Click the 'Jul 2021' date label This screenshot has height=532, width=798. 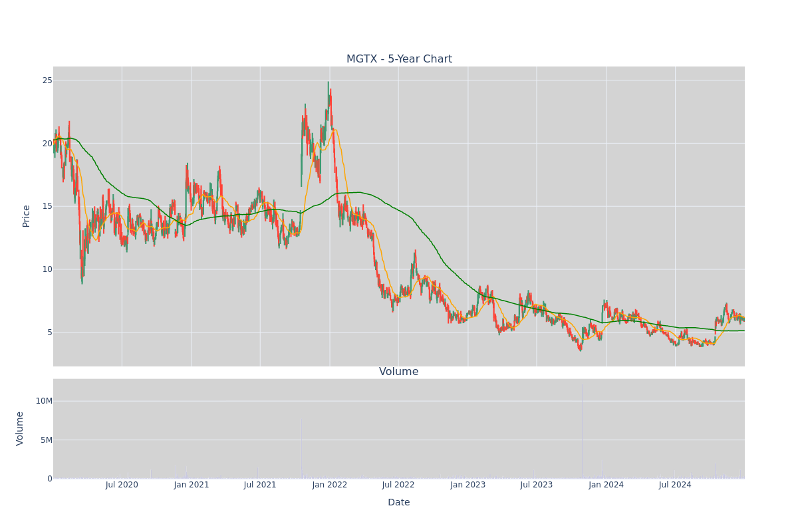pos(260,485)
